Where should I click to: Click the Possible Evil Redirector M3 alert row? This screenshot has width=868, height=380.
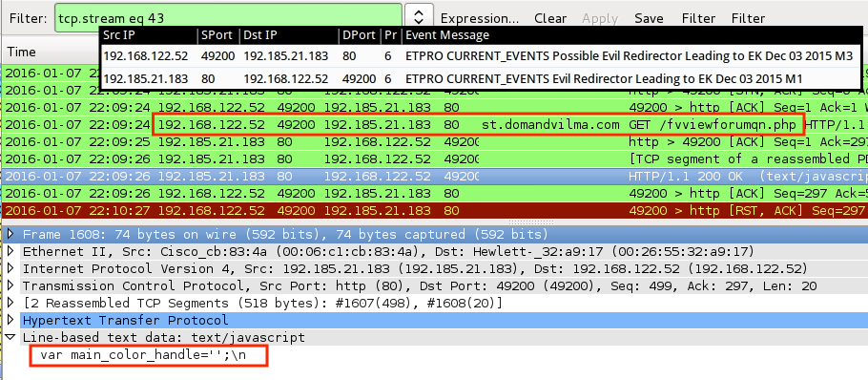[x=481, y=56]
